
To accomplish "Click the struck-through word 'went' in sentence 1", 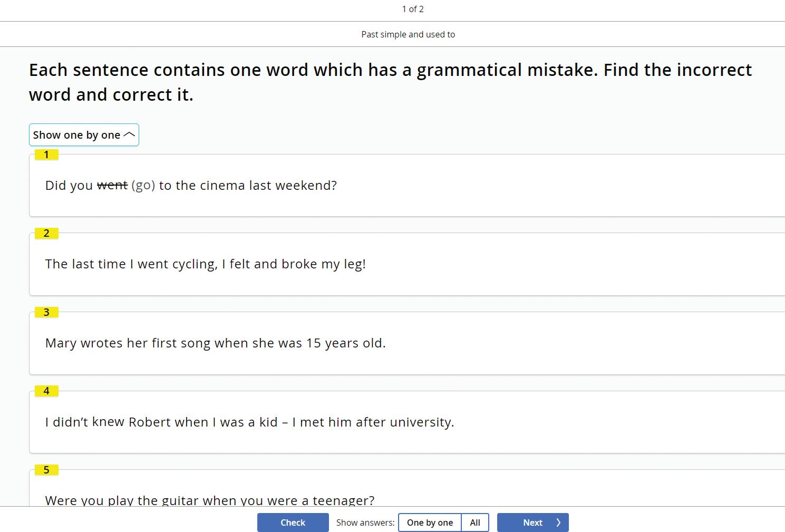I will pos(112,186).
